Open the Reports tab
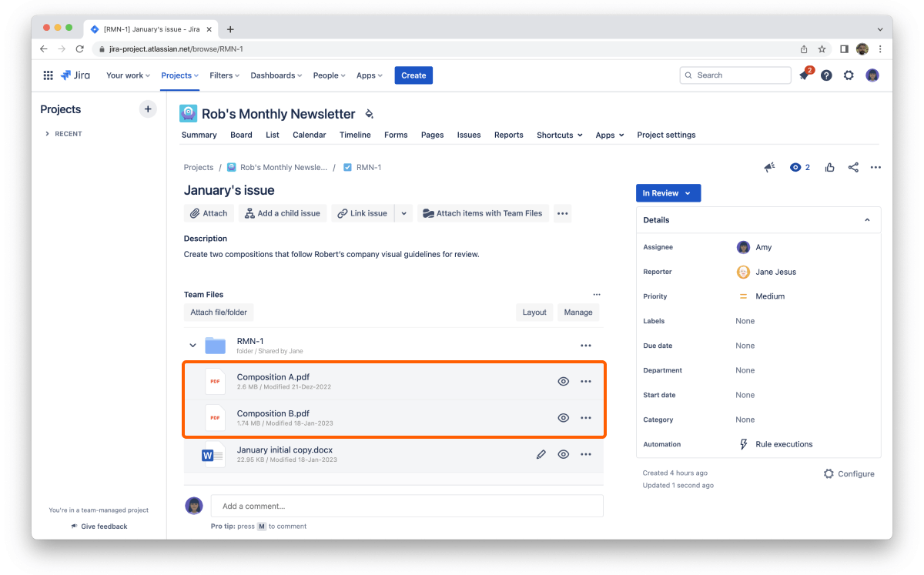This screenshot has width=924, height=575. [509, 135]
